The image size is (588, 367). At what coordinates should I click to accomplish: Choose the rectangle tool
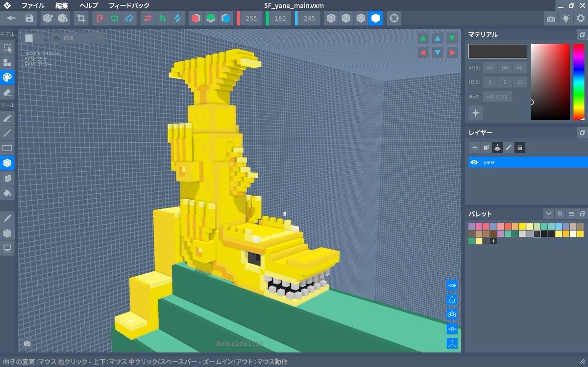click(x=7, y=148)
